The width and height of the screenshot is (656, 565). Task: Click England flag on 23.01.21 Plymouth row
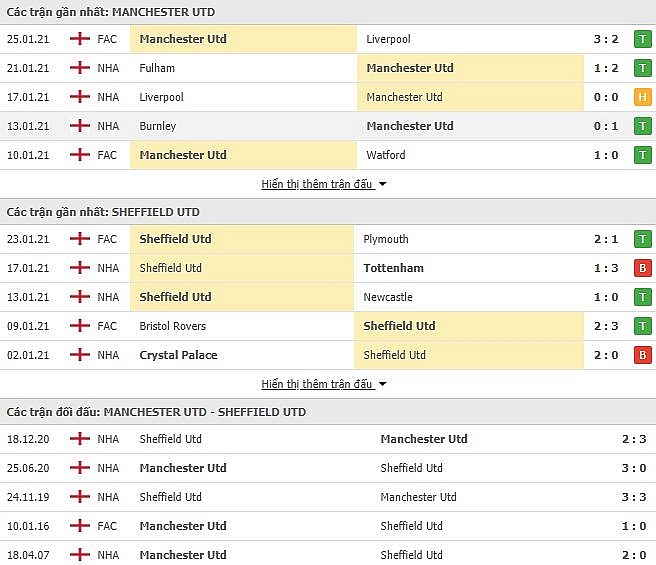(x=80, y=239)
